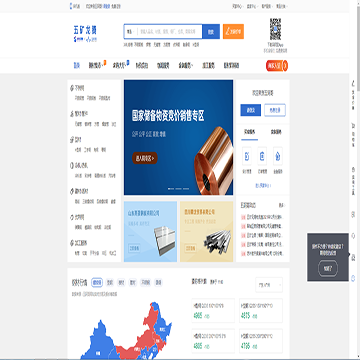Click the QR code image in the header
The image size is (360, 360).
pos(275,29)
